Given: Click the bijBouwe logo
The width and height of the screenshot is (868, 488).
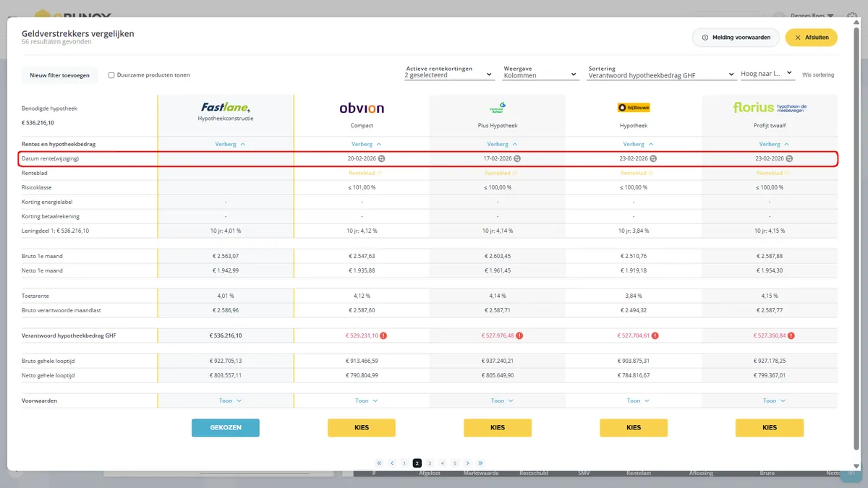Looking at the screenshot, I should (x=634, y=108).
